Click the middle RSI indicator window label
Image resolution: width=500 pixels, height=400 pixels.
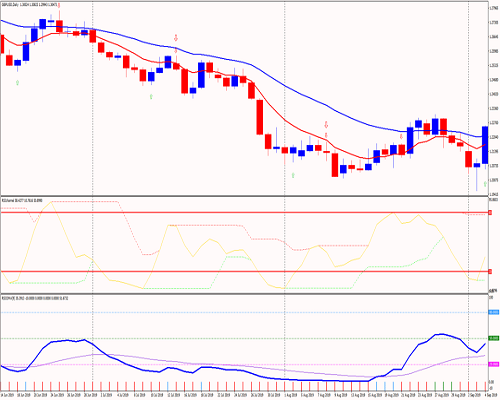point(22,200)
